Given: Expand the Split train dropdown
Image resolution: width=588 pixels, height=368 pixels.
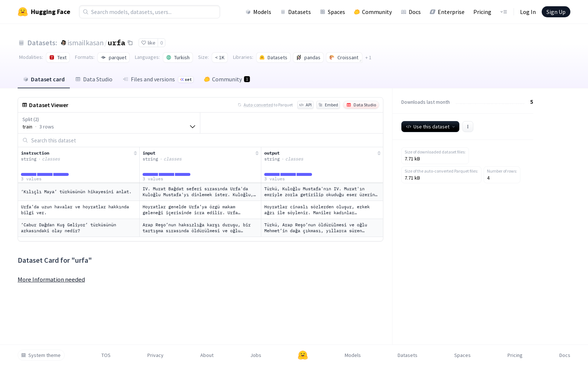Looking at the screenshot, I should 109,123.
